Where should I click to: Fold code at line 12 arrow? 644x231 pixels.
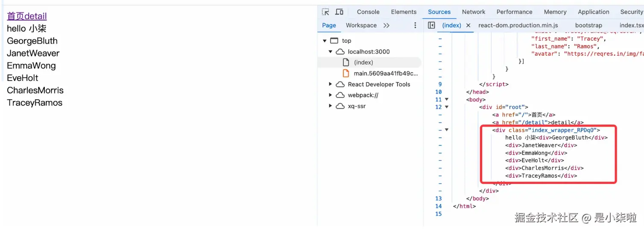coord(447,107)
